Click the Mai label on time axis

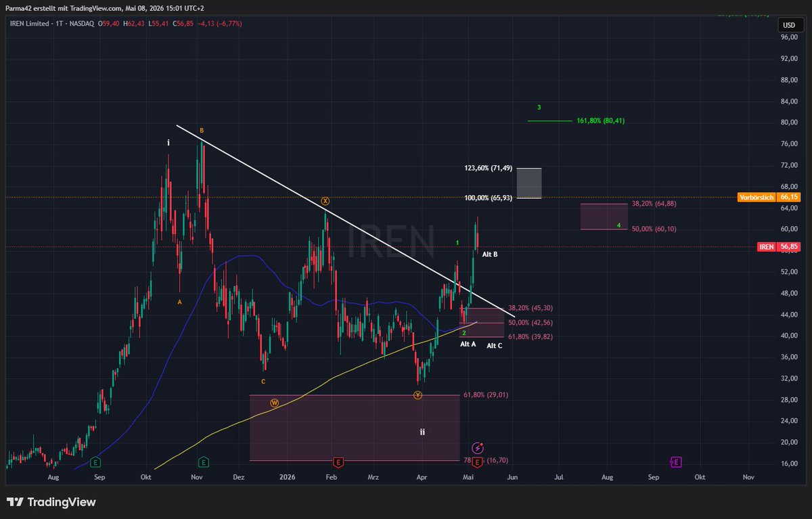[468, 477]
